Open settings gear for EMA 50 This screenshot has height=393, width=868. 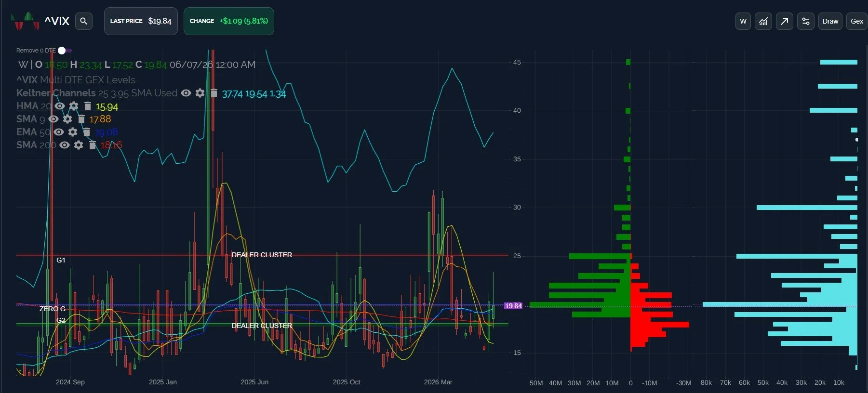73,132
